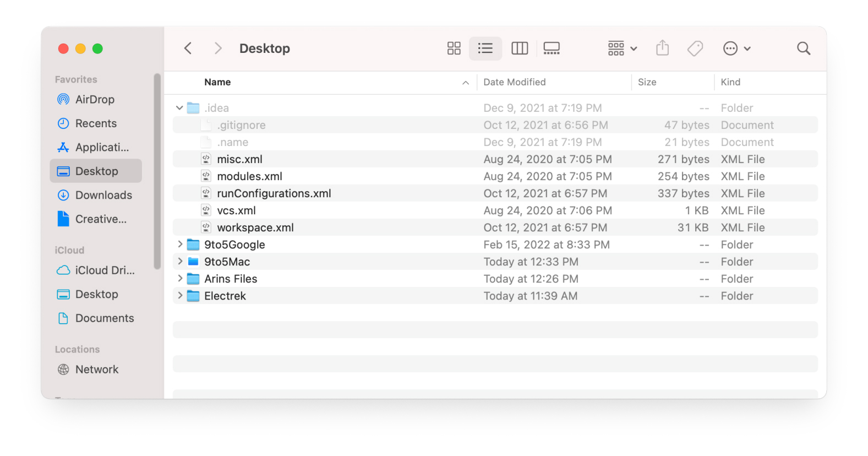Screen dimensions: 868x456
Task: Sort by Date Modified column
Action: click(514, 82)
